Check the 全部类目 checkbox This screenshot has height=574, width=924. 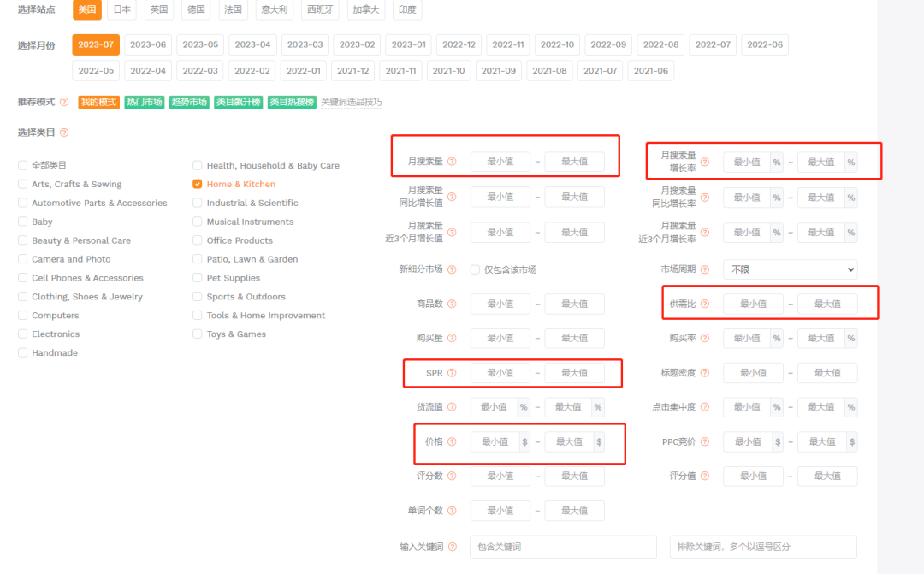tap(22, 166)
